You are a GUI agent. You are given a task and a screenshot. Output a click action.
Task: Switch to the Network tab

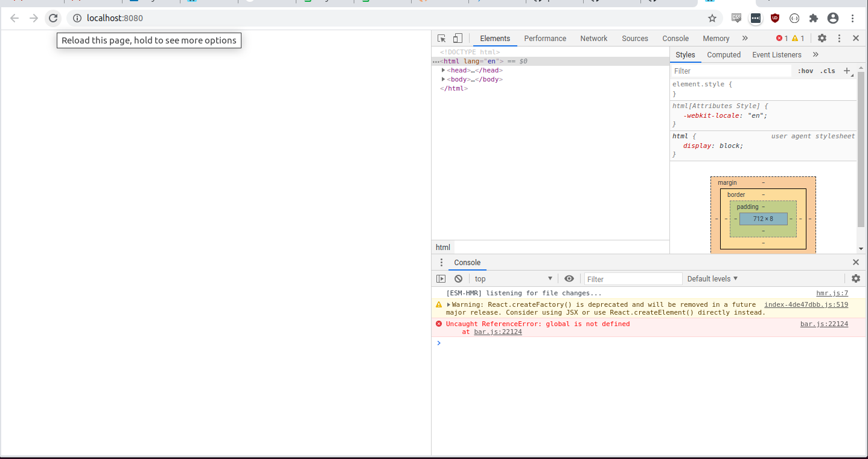pos(593,38)
